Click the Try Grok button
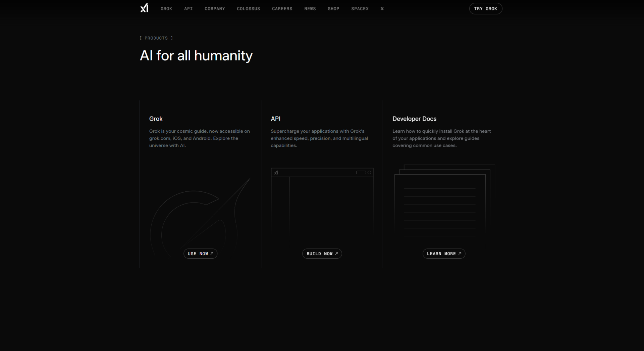Viewport: 644px width, 351px height. [486, 9]
